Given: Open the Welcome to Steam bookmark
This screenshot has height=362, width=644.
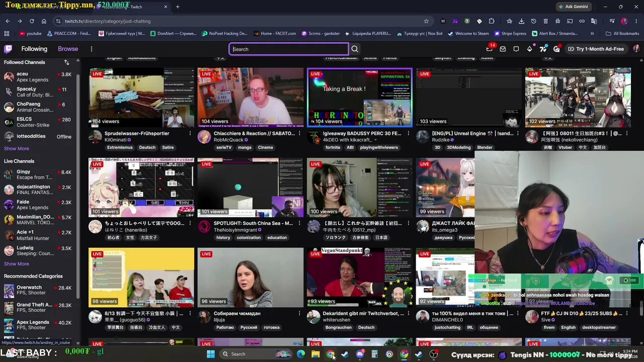Looking at the screenshot, I should click(x=468, y=34).
